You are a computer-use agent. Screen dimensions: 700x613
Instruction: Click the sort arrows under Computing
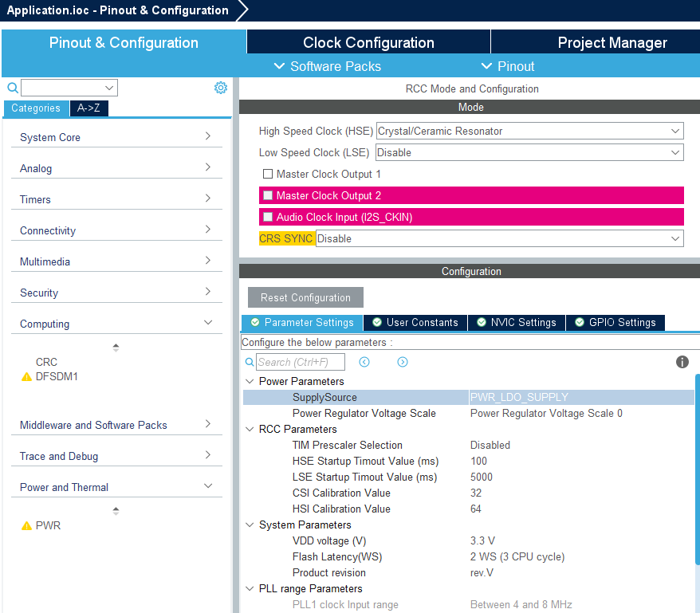116,348
